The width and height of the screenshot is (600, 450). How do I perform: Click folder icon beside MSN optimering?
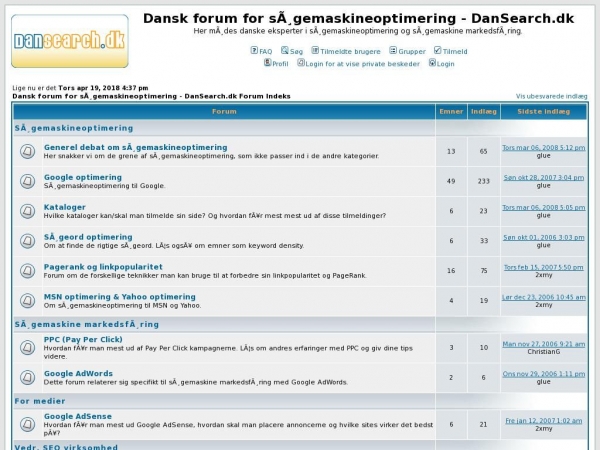(28, 300)
